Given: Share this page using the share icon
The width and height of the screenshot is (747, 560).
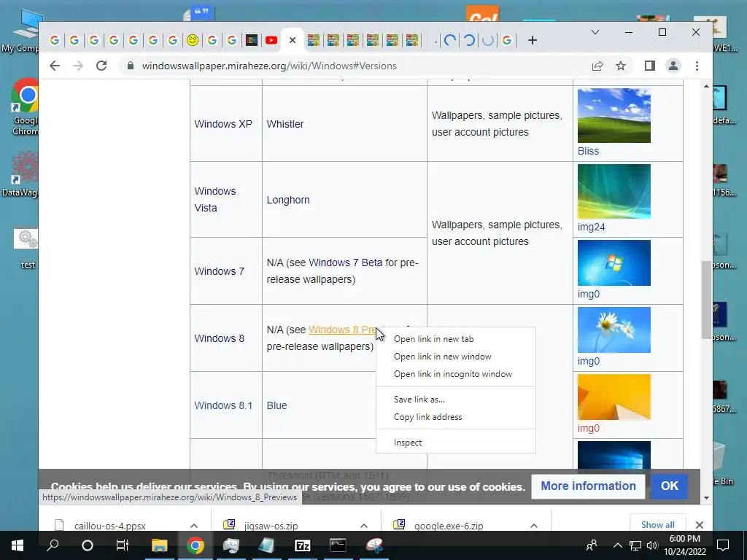Looking at the screenshot, I should (597, 66).
